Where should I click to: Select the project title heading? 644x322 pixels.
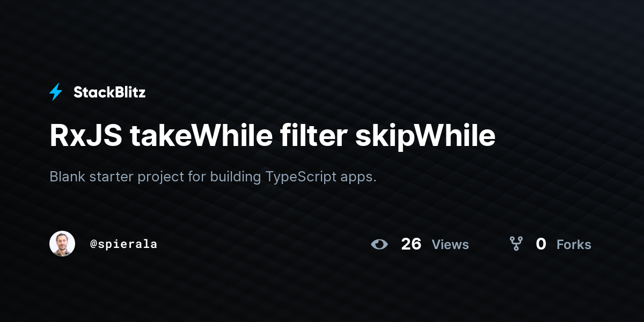pyautogui.click(x=272, y=136)
